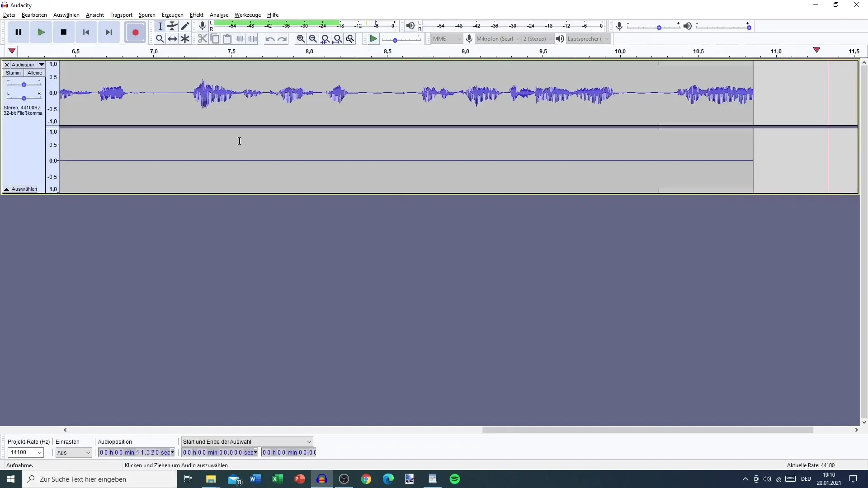Image resolution: width=868 pixels, height=488 pixels.
Task: Open the 2 (Stereo) channels dropdown
Action: pyautogui.click(x=538, y=39)
